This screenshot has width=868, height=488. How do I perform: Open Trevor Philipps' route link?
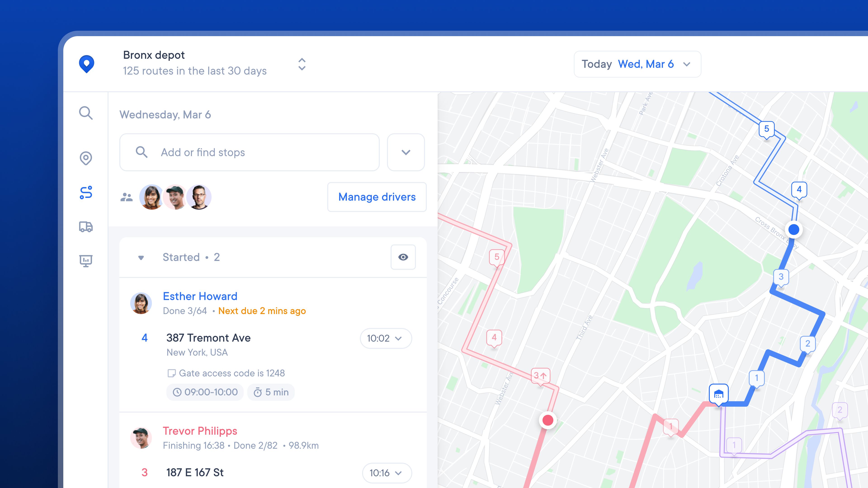[x=200, y=431]
